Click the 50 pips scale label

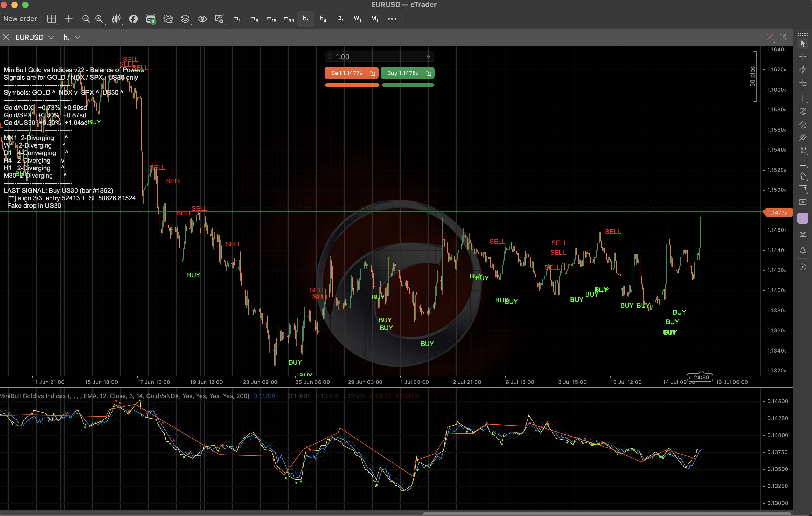pyautogui.click(x=752, y=76)
